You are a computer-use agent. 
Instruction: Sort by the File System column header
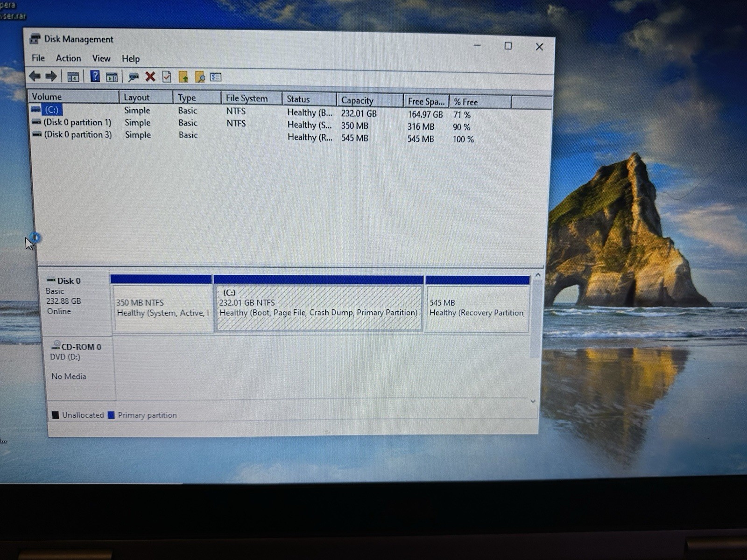[x=252, y=98]
